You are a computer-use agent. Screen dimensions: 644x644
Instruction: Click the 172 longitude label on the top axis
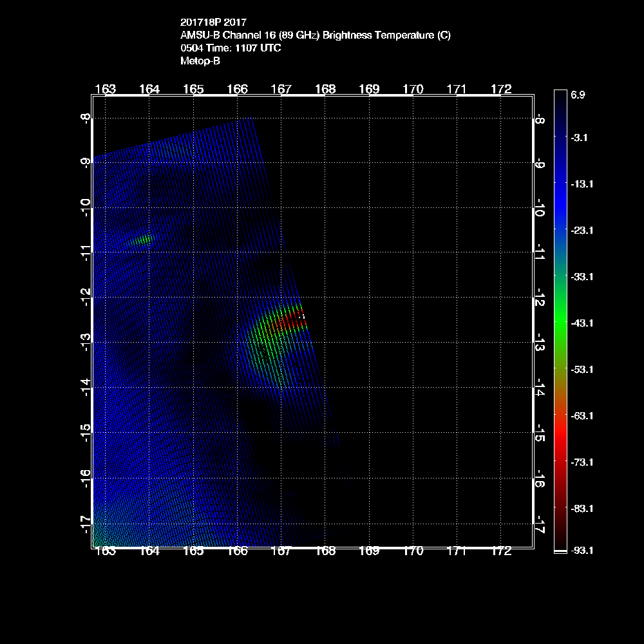501,89
